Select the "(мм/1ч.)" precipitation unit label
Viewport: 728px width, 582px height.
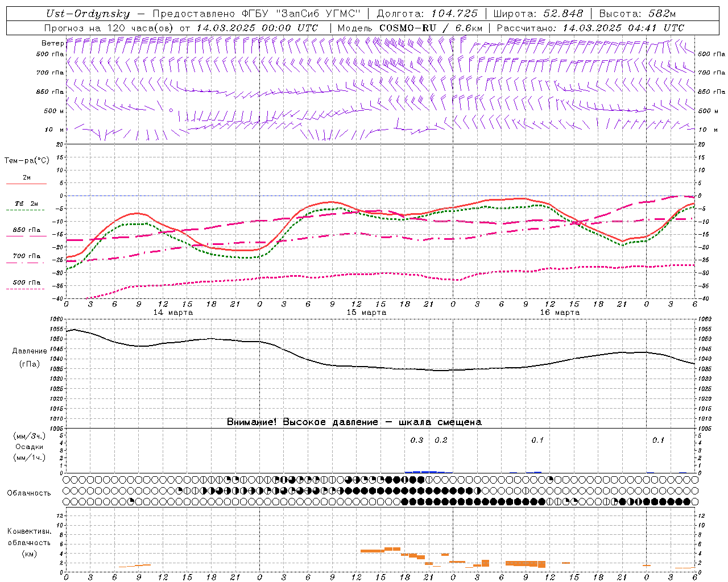30,458
